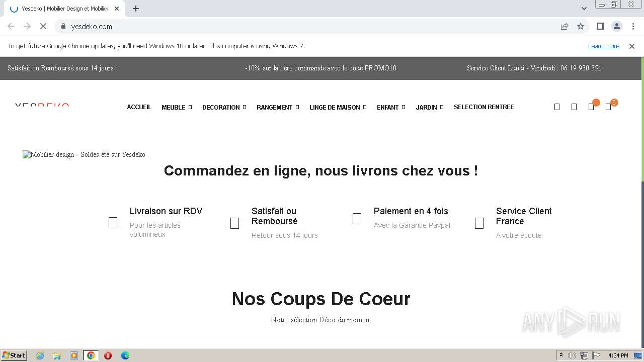
Task: Click the Paiement en 4 fois icon
Action: coord(357,219)
